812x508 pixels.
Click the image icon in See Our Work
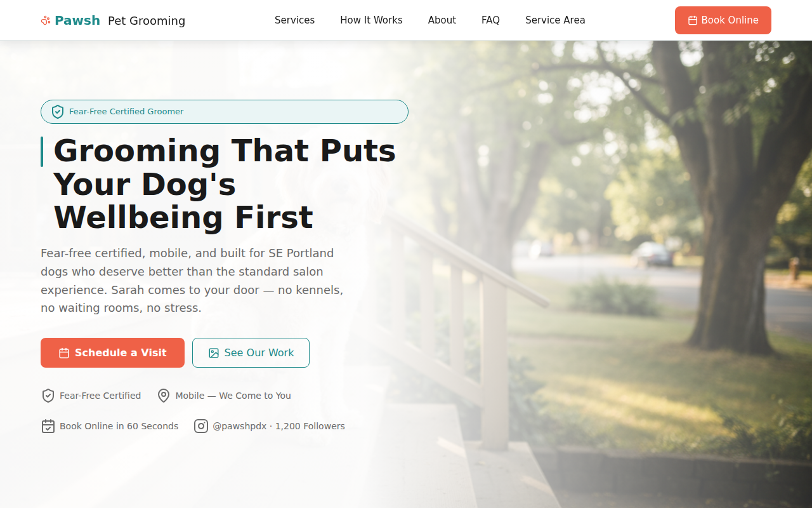[x=214, y=353]
